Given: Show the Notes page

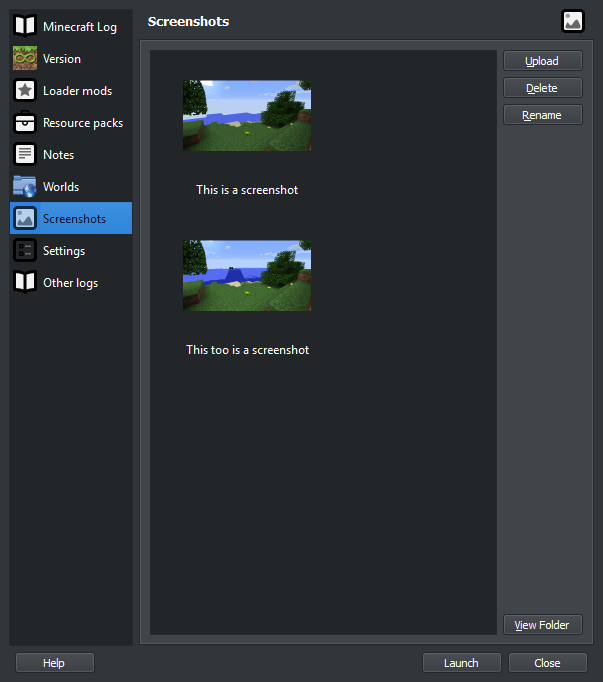Looking at the screenshot, I should (71, 154).
